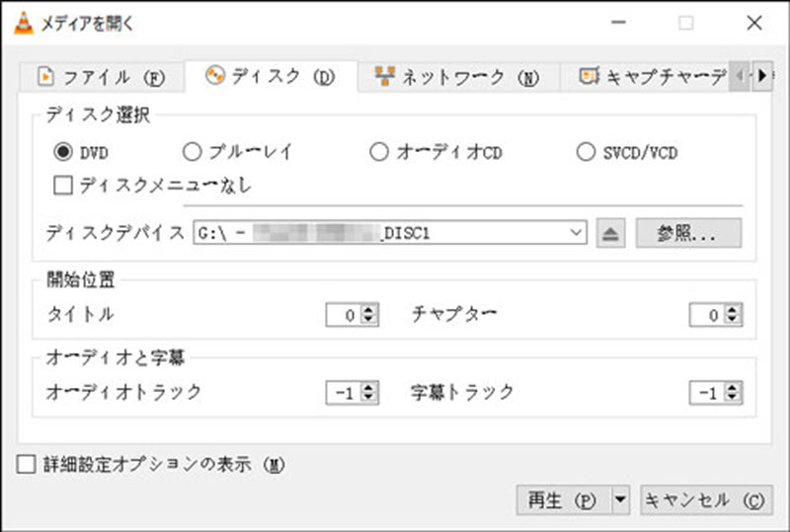
Task: Eject the disc with the eject icon
Action: pyautogui.click(x=610, y=233)
